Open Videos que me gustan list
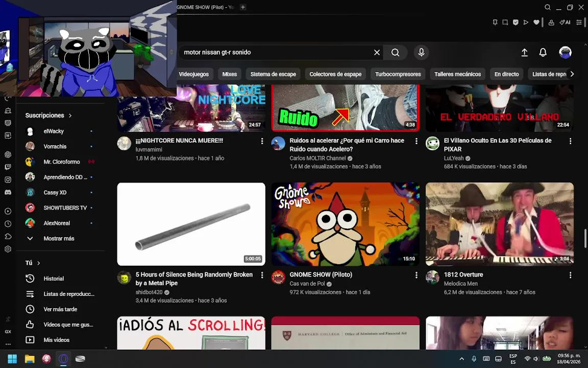Image resolution: width=588 pixels, height=368 pixels. pyautogui.click(x=60, y=325)
